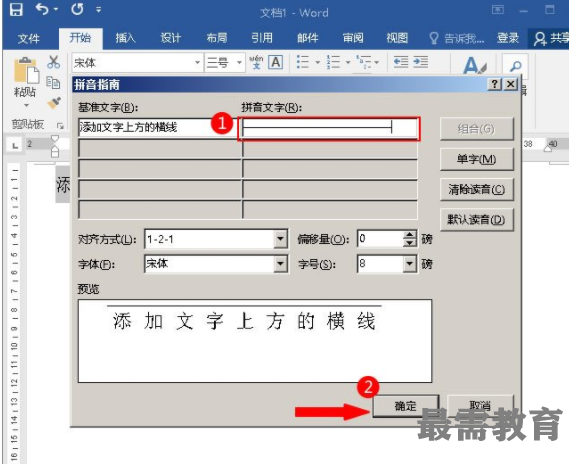Click the first-line indent marker on ruler
The image size is (569, 464).
pyautogui.click(x=55, y=138)
